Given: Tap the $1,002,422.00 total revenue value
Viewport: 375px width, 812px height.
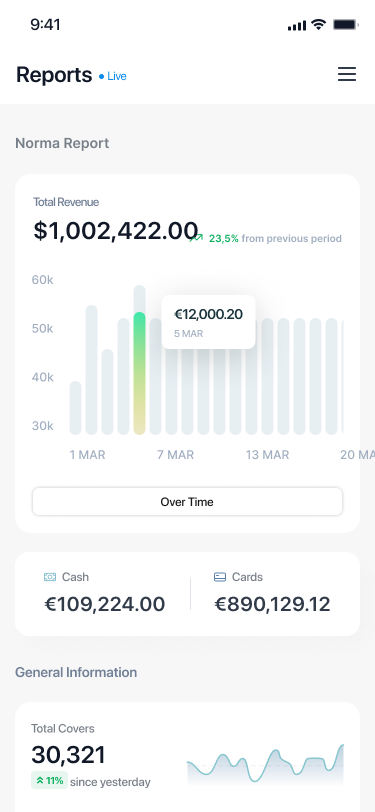Looking at the screenshot, I should [x=116, y=230].
